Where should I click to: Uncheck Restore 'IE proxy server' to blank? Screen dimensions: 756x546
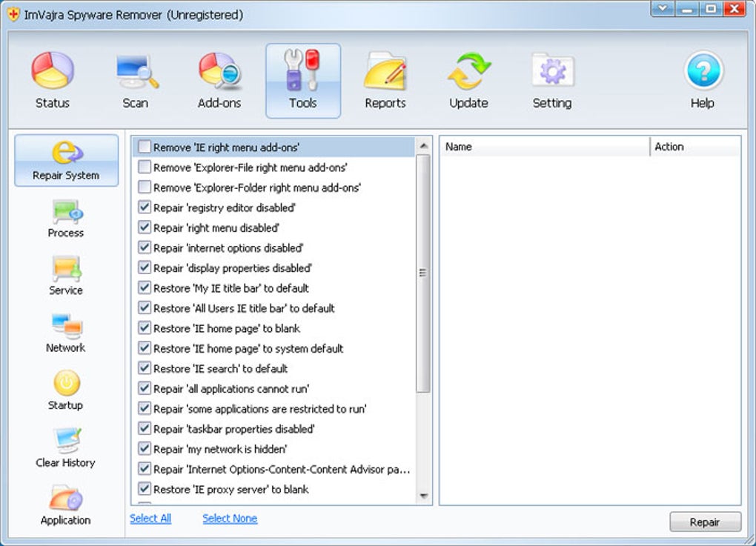pyautogui.click(x=145, y=489)
